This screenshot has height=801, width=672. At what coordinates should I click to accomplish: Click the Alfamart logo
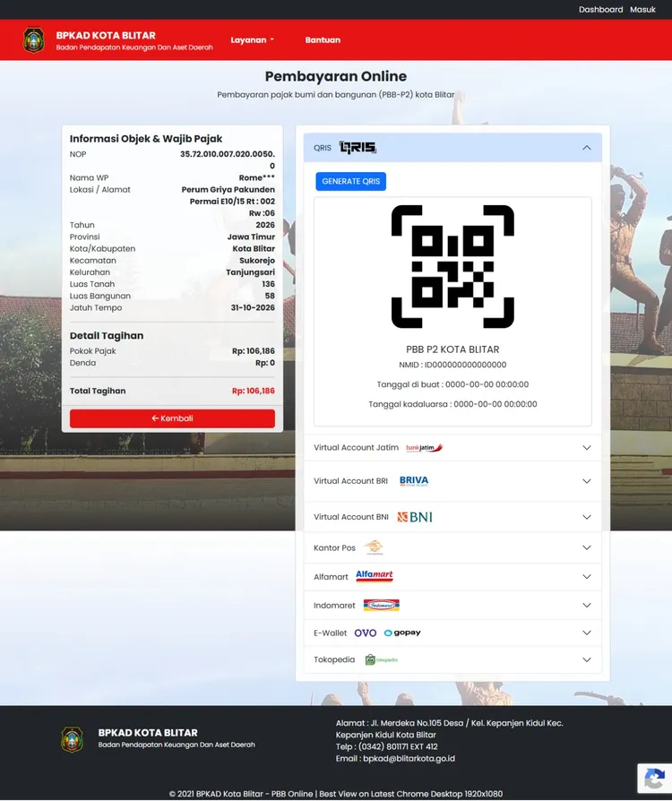(x=374, y=576)
